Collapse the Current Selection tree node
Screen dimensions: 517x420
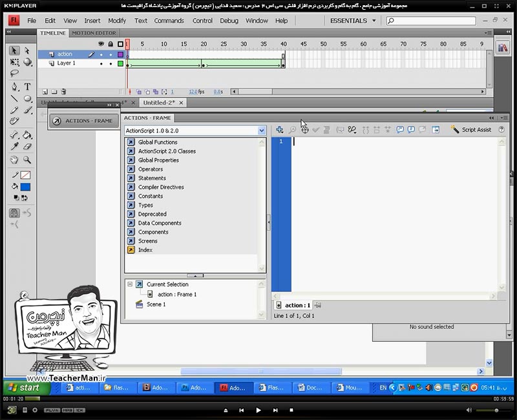(x=130, y=284)
